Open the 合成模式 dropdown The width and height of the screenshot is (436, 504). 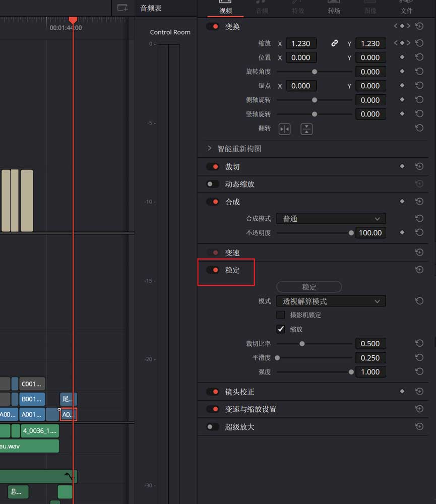click(331, 219)
